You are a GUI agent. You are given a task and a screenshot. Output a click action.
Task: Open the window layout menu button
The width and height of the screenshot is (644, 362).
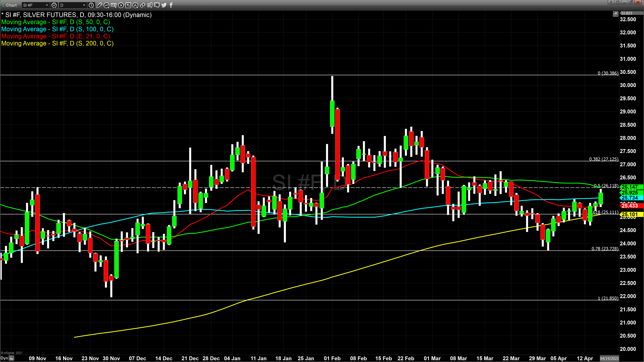[x=618, y=2]
